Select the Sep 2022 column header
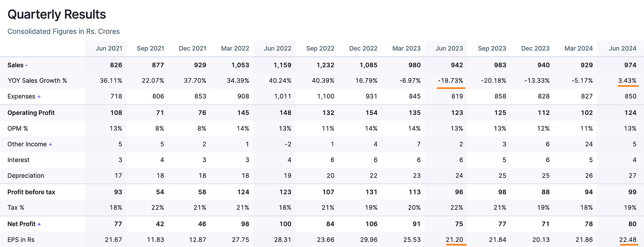The image size is (644, 247). pyautogui.click(x=321, y=48)
